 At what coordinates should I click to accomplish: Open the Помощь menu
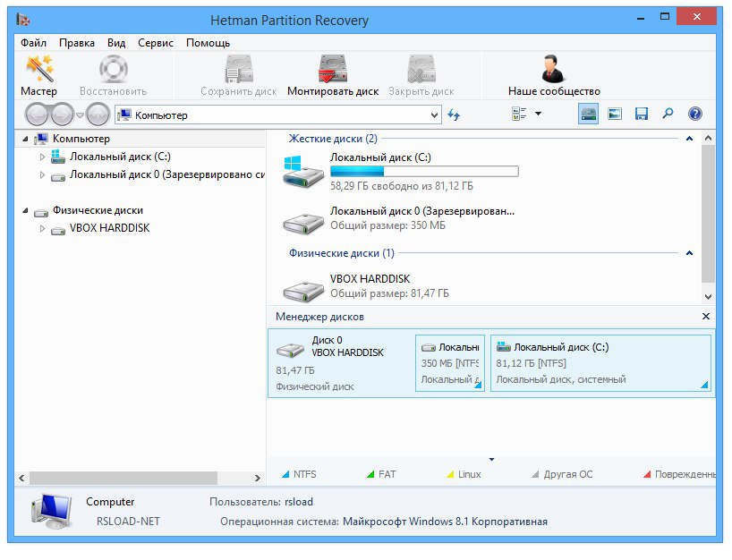point(208,43)
